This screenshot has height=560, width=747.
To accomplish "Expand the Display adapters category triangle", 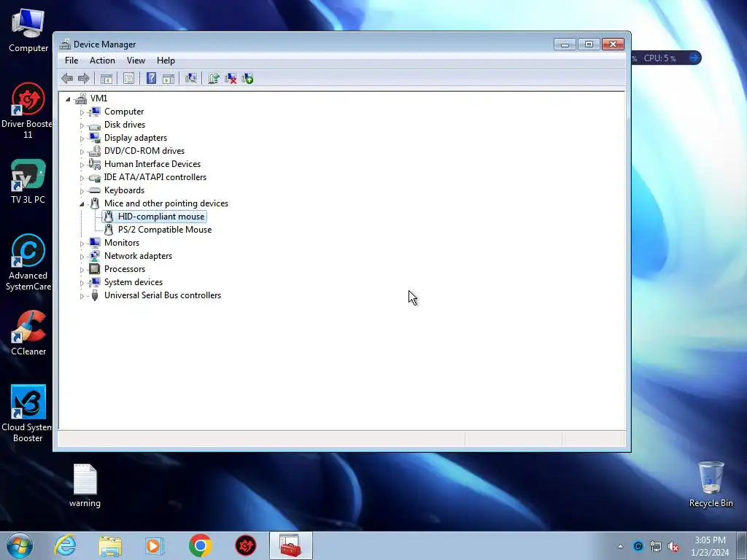I will point(82,139).
